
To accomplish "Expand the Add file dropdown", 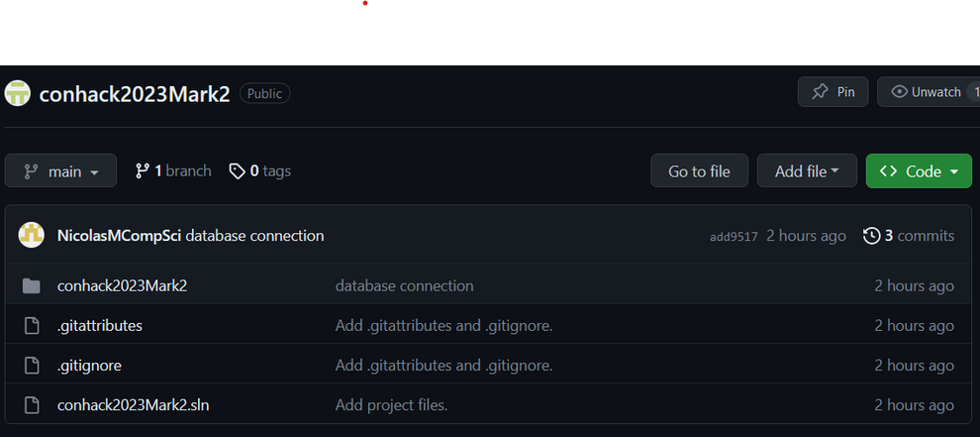I will [x=807, y=170].
